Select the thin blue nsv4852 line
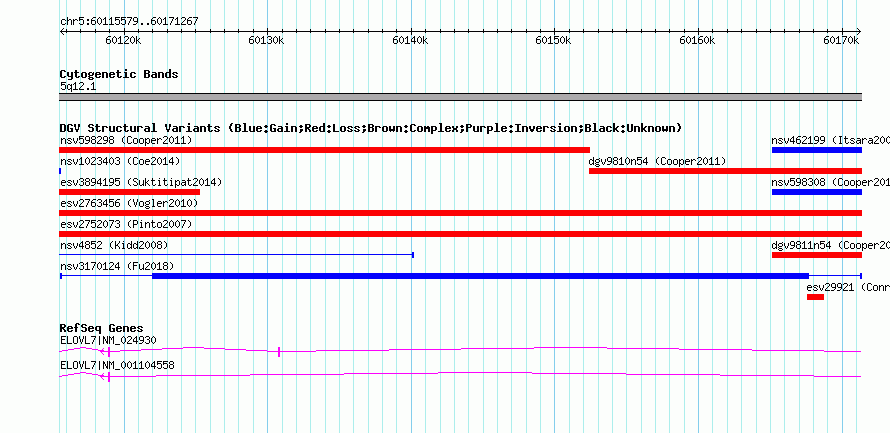 [236, 255]
